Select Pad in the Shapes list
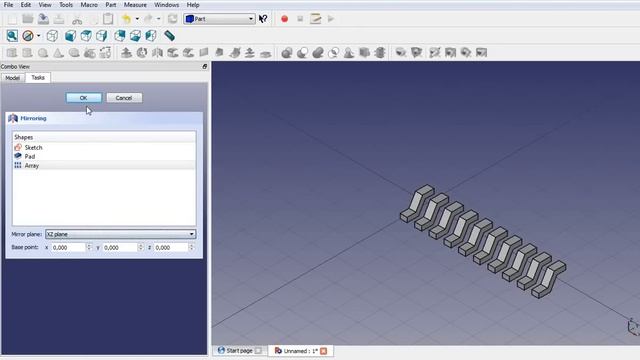640x360 pixels. click(x=104, y=156)
